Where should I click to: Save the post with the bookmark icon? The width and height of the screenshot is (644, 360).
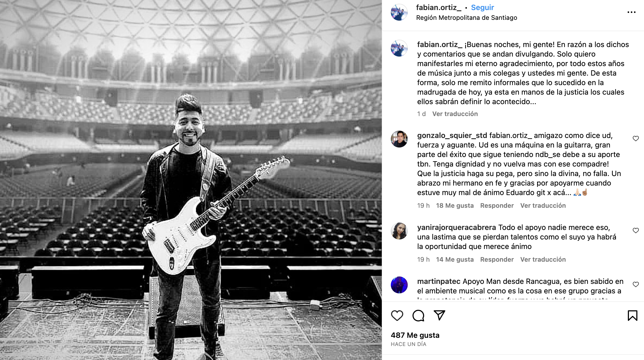coord(632,316)
